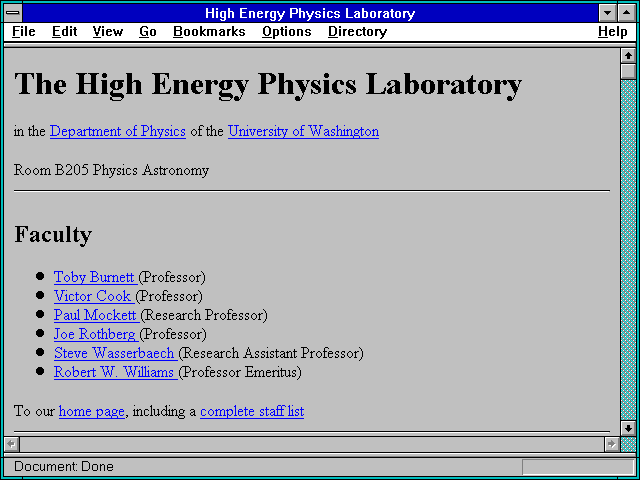Open Victor Cook's page link
The height and width of the screenshot is (480, 640).
[94, 296]
